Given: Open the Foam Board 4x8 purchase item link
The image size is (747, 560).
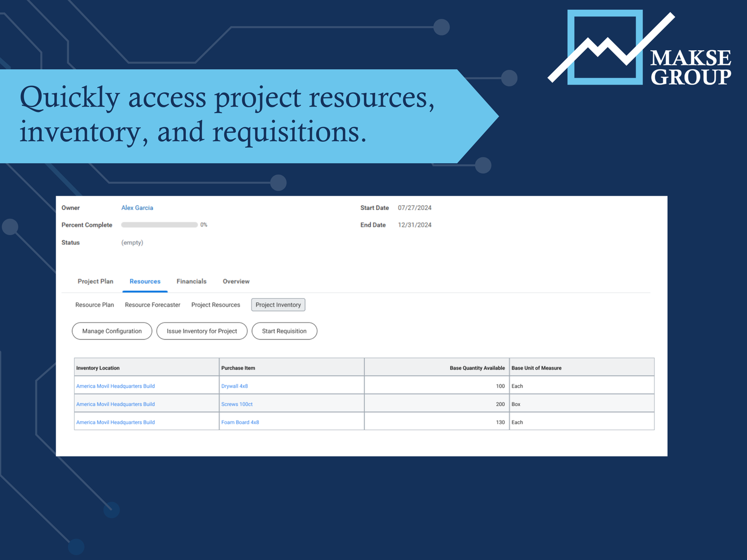Looking at the screenshot, I should click(x=240, y=422).
